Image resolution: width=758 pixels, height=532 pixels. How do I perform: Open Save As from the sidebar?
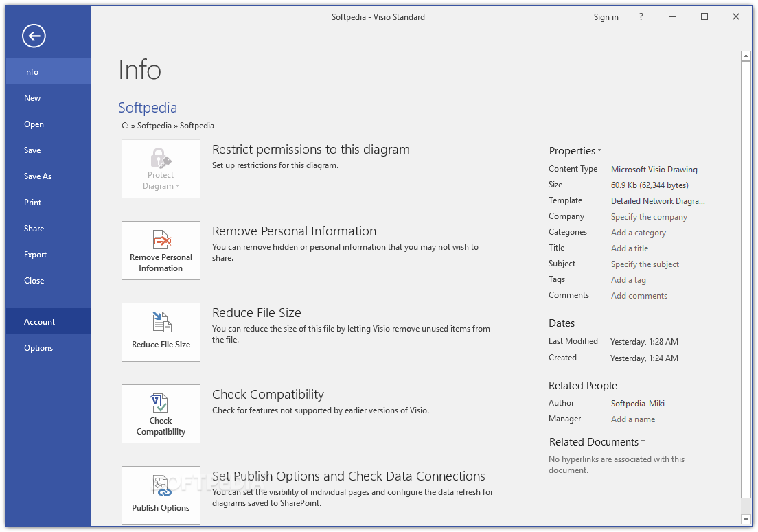pyautogui.click(x=37, y=176)
